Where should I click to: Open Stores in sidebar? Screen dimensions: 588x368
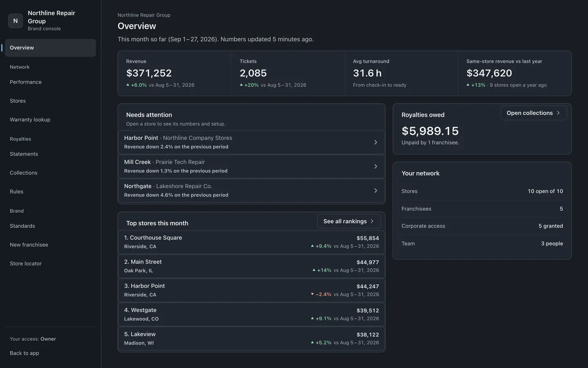pyautogui.click(x=50, y=101)
